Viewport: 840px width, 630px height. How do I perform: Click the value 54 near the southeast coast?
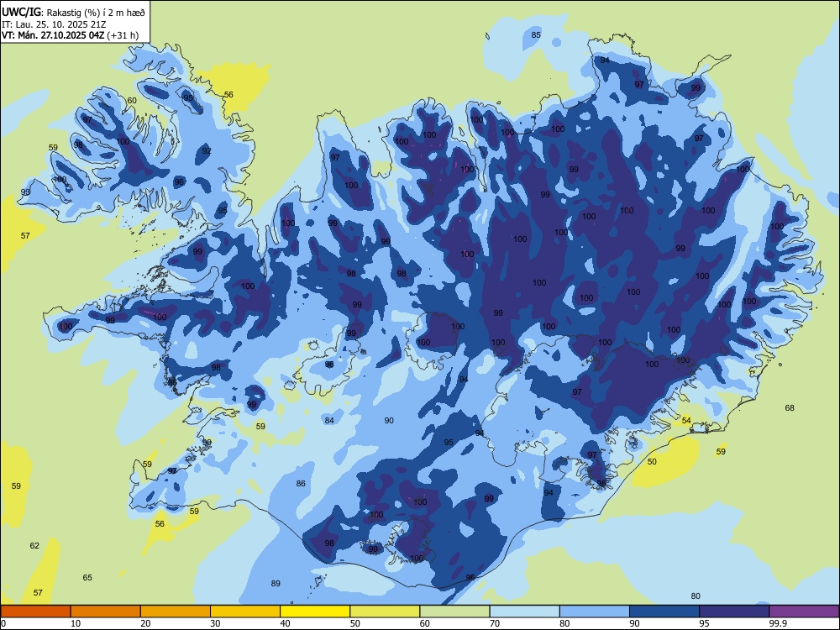pos(686,421)
